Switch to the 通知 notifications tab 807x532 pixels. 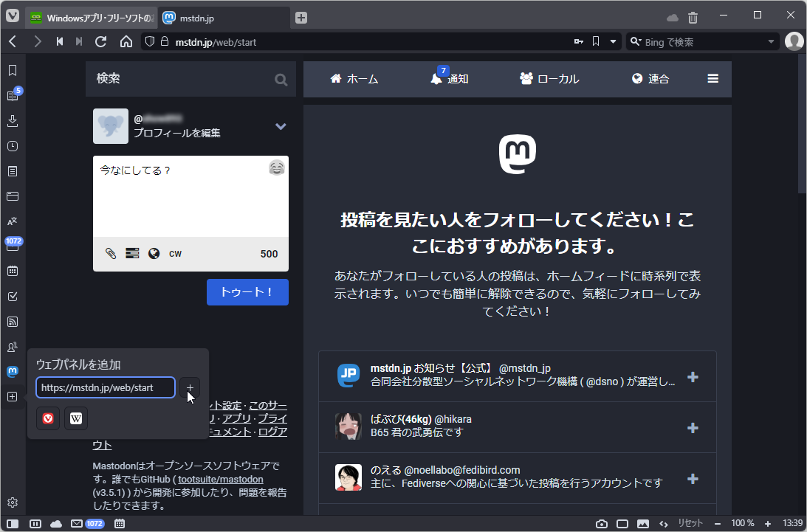(450, 79)
